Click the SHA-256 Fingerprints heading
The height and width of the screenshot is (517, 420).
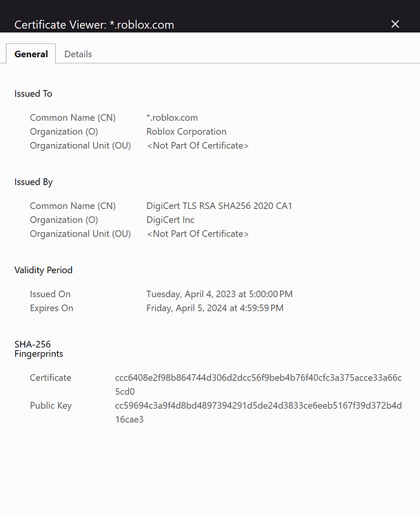pos(39,349)
